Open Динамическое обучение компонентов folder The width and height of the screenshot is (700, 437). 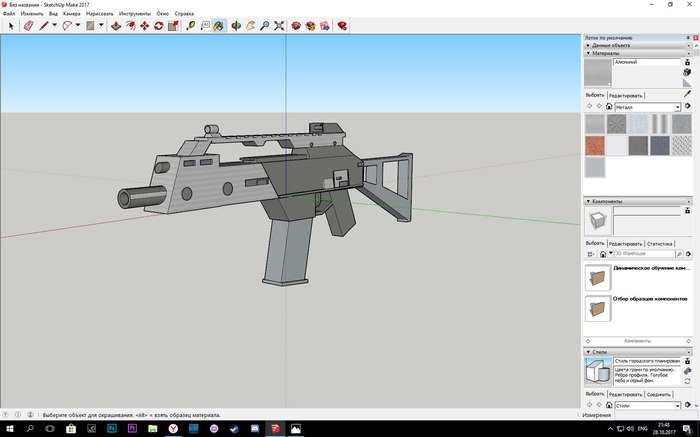pos(597,278)
